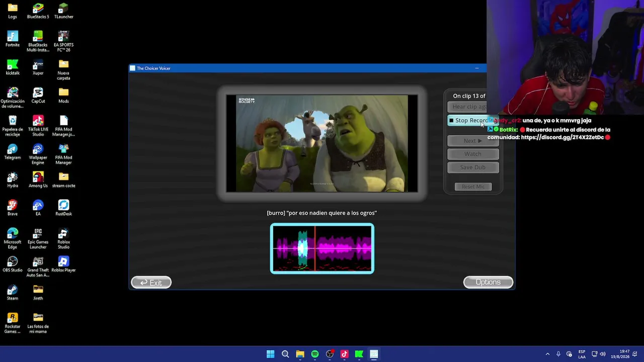Launch Roblox Studio from the desktop
644x362 pixels.
(63, 238)
